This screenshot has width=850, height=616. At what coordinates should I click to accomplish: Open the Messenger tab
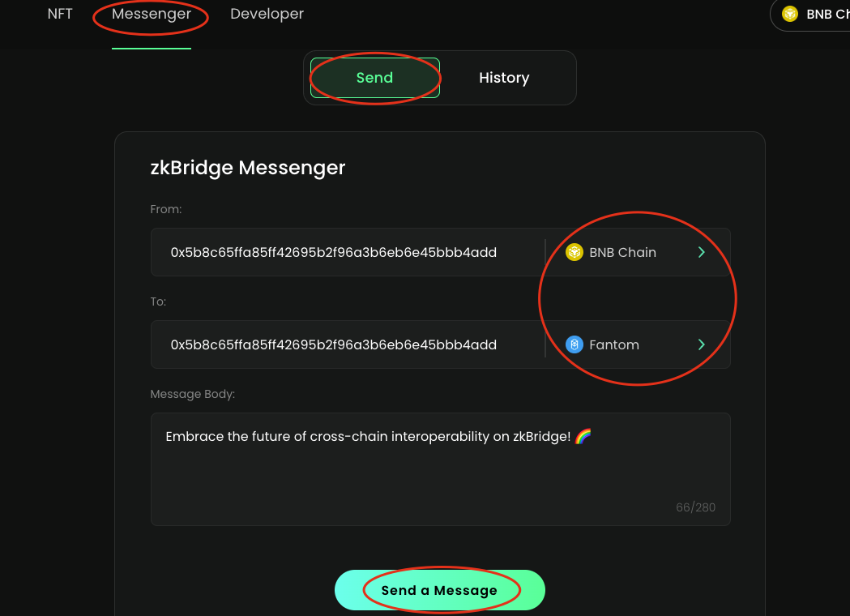(152, 14)
